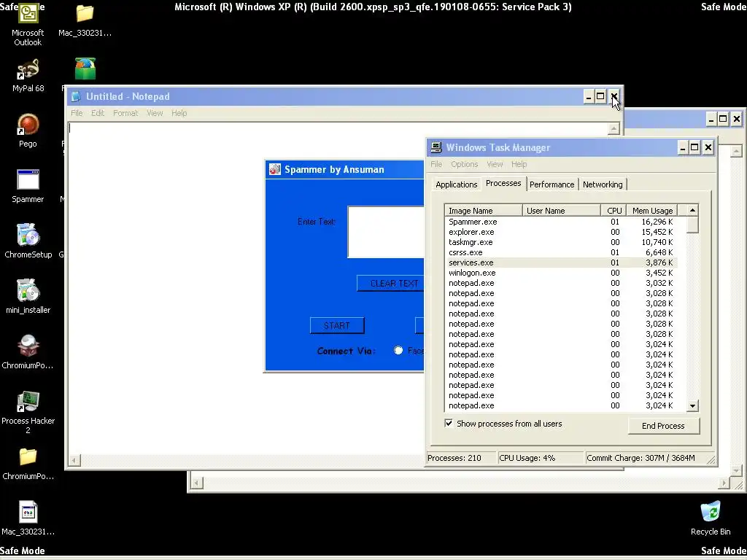The image size is (747, 560).
Task: Select the Connect Via radio button
Action: [x=398, y=351]
